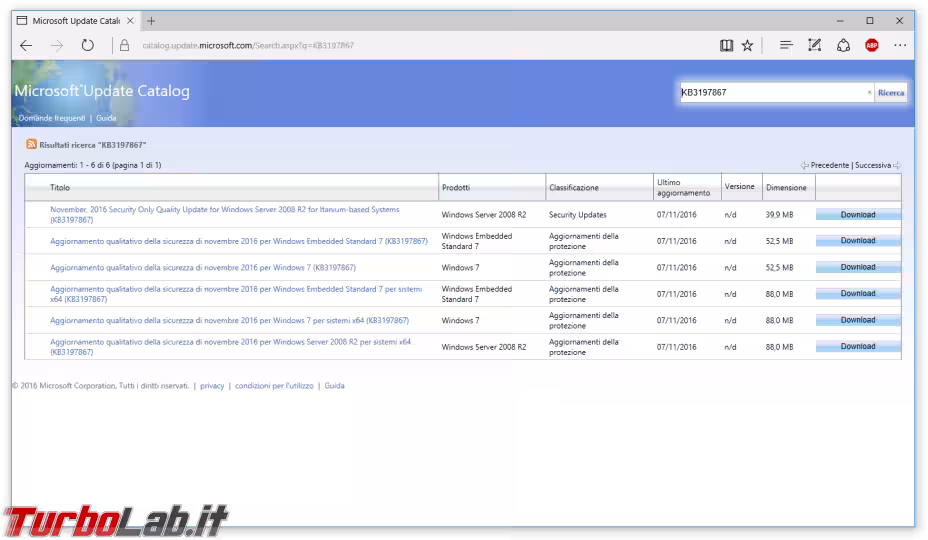Open the share icon in toolbar

pos(843,46)
